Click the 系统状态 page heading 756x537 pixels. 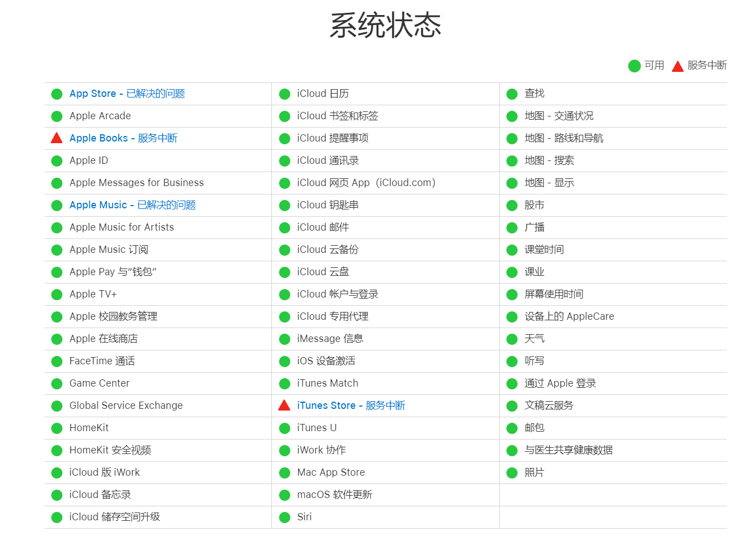point(386,26)
